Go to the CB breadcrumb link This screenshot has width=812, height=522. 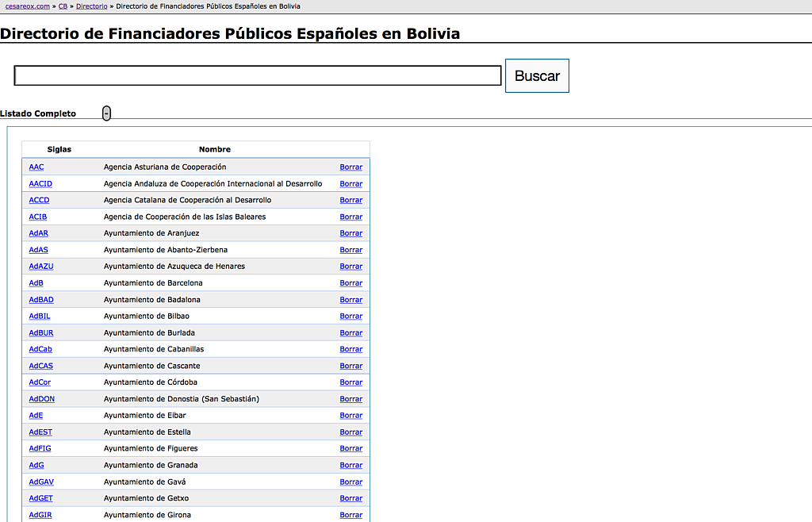point(63,6)
